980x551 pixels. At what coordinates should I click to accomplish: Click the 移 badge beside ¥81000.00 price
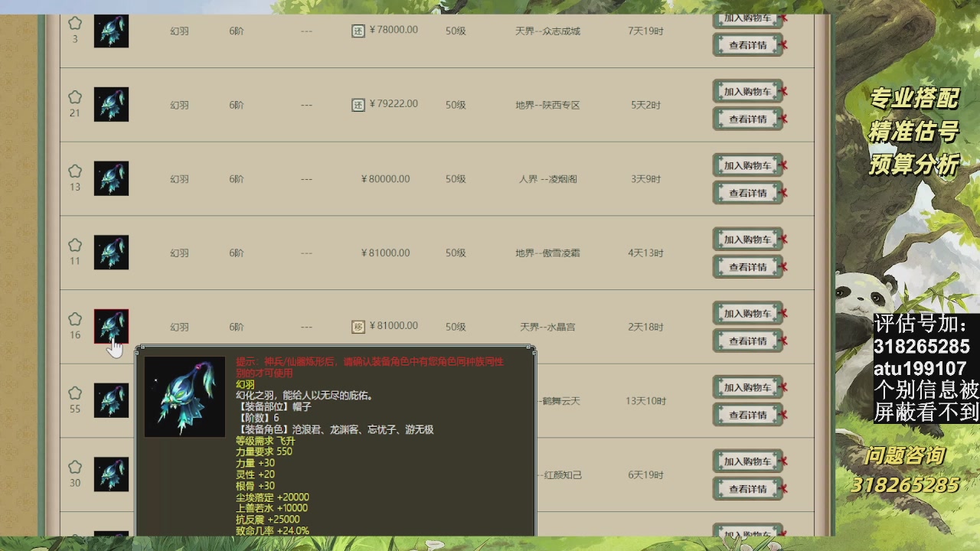click(x=358, y=326)
